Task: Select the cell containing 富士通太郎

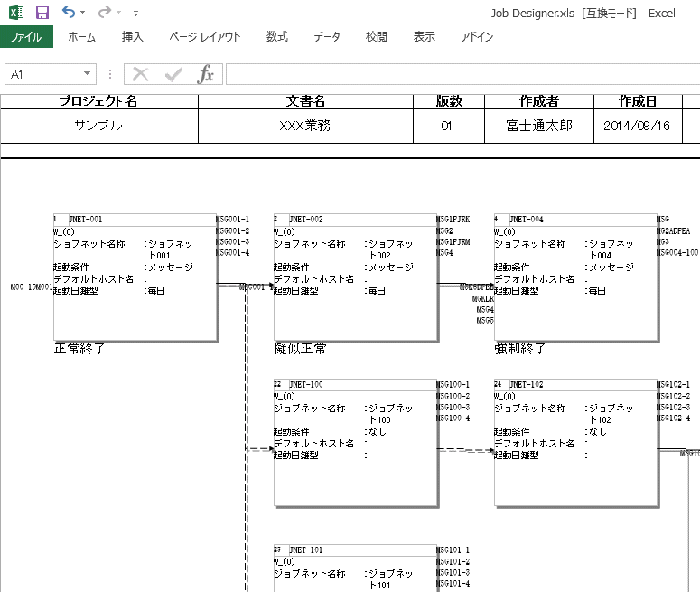Action: click(539, 126)
